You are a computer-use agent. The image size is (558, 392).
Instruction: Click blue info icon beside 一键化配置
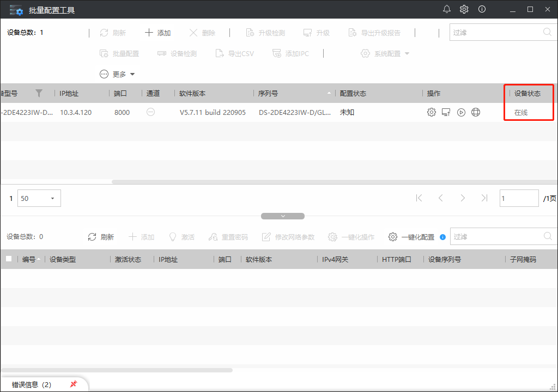click(x=442, y=237)
